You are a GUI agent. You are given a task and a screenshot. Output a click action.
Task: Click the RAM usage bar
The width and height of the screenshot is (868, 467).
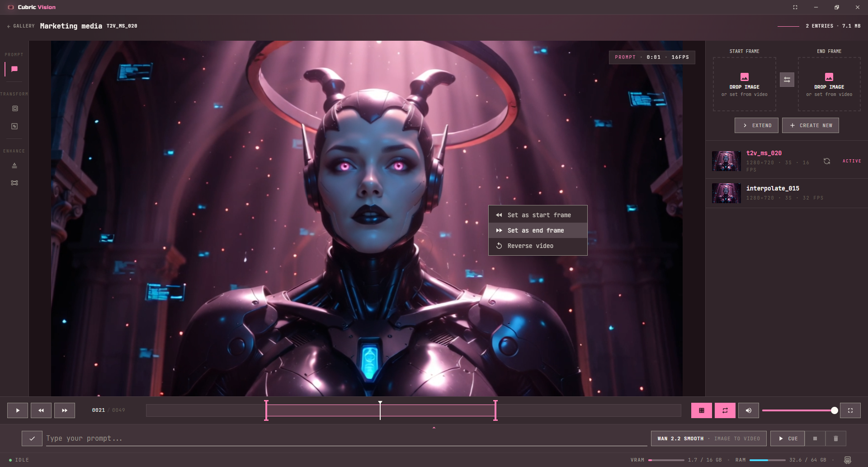[x=768, y=460]
